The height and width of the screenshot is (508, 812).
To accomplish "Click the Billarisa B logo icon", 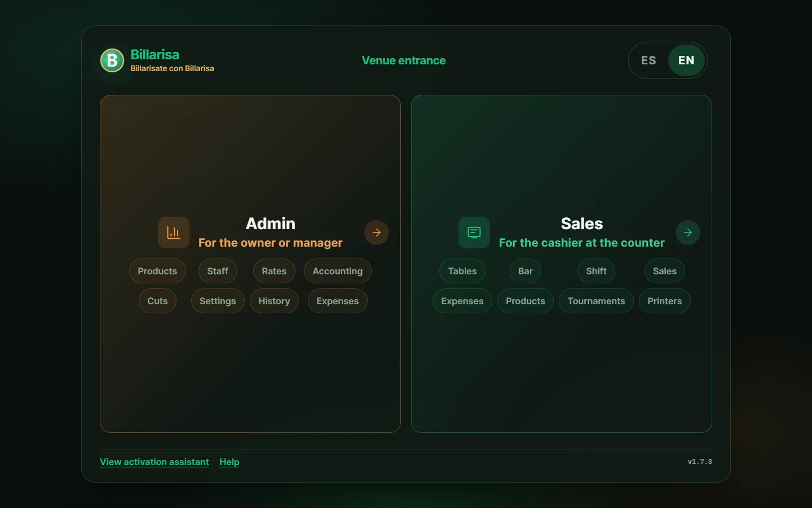I will point(112,60).
